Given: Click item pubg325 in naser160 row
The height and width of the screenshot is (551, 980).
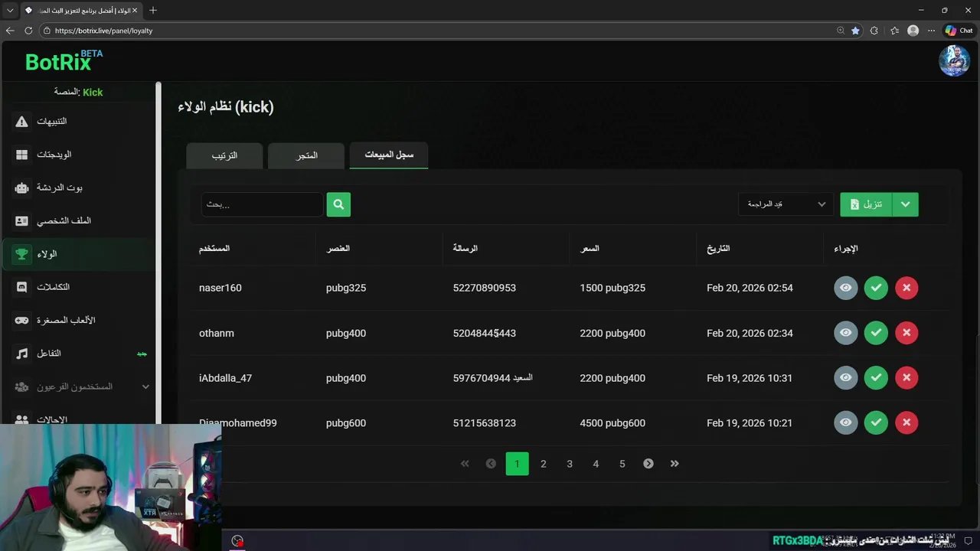Looking at the screenshot, I should (346, 288).
